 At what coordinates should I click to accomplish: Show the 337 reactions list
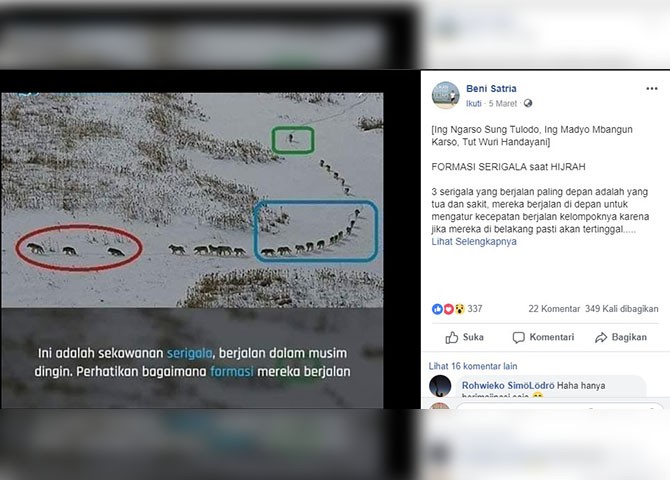click(475, 309)
